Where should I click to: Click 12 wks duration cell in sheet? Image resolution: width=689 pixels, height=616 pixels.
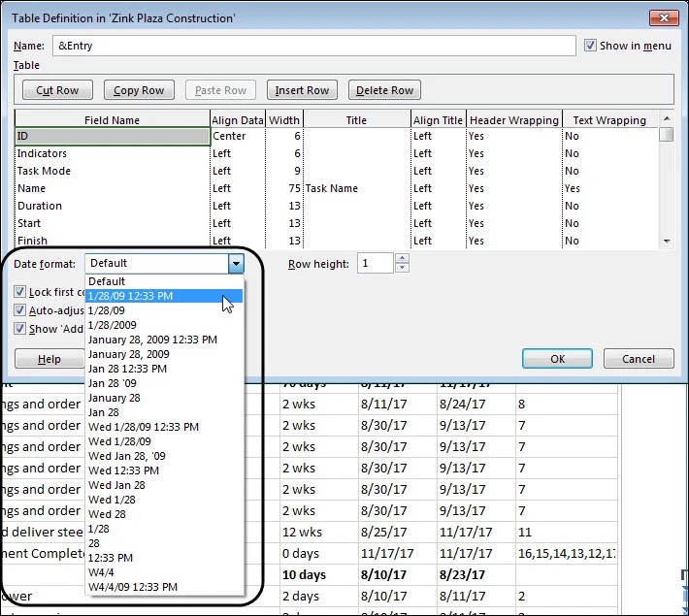click(319, 532)
